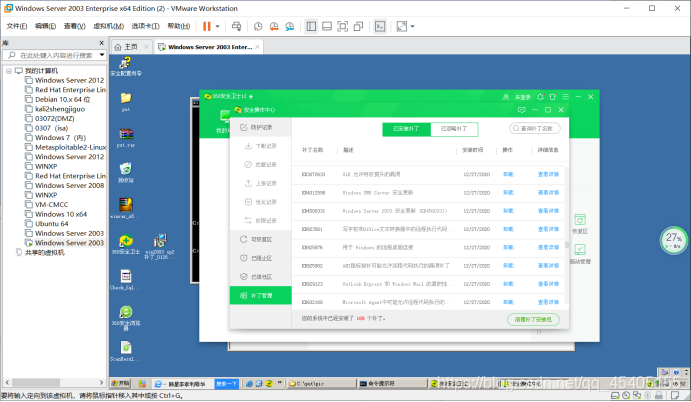
Task: Select 补丁管理 in the 360 sidebar
Action: tap(260, 295)
